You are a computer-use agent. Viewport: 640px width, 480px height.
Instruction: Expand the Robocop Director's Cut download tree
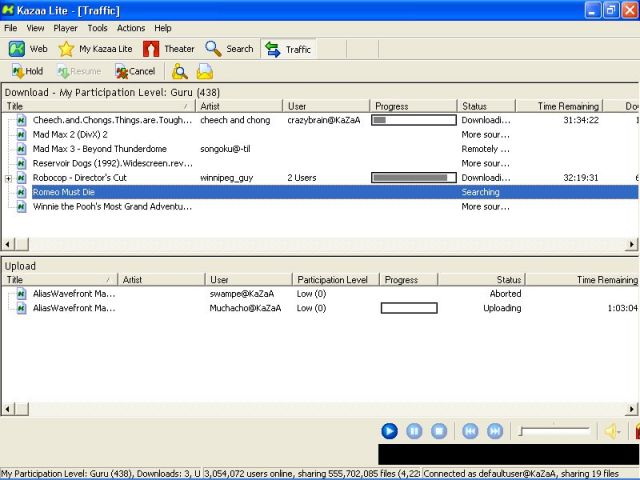click(8, 178)
